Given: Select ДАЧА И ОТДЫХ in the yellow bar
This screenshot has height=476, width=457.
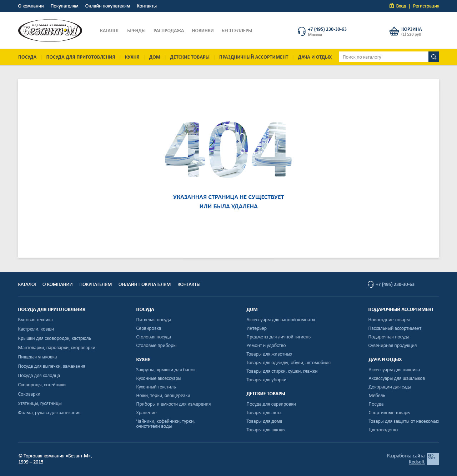Looking at the screenshot, I should pos(315,57).
